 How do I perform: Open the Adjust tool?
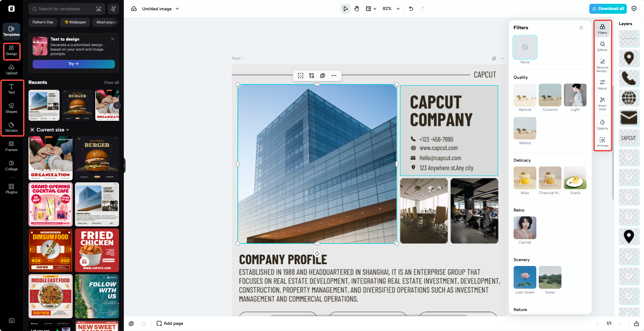tap(602, 84)
